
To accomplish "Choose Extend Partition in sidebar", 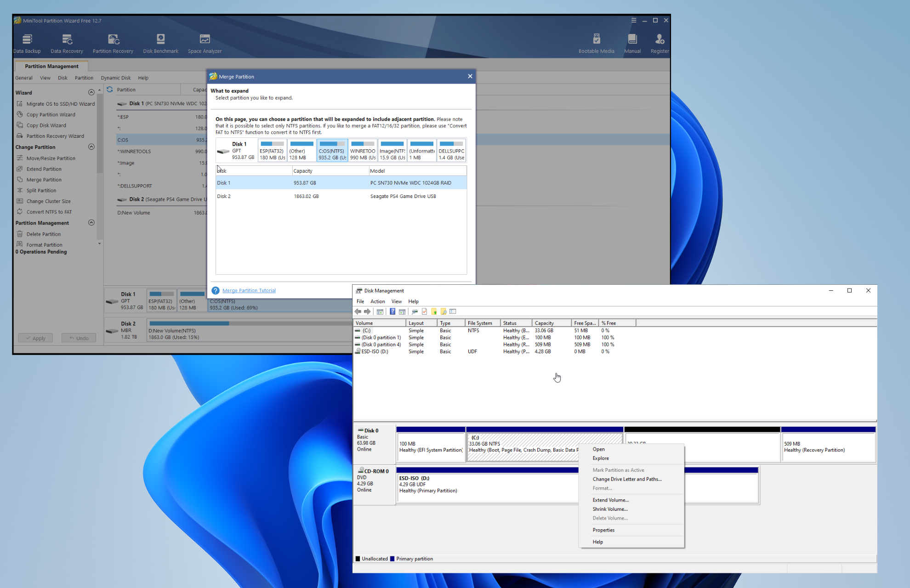I will point(39,169).
